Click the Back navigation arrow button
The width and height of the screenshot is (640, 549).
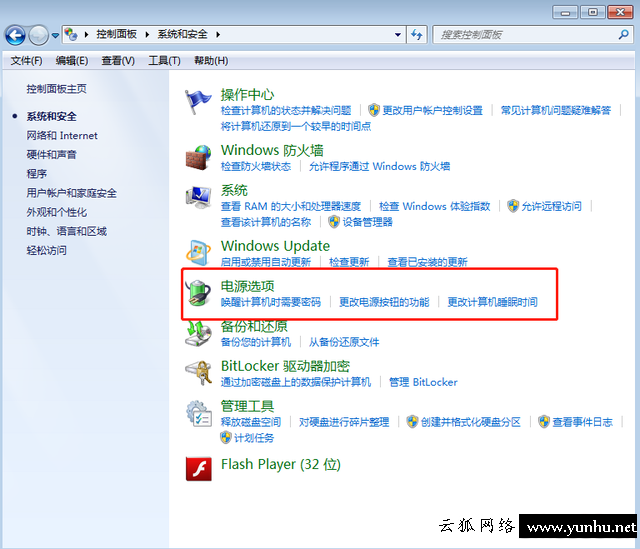pyautogui.click(x=16, y=35)
